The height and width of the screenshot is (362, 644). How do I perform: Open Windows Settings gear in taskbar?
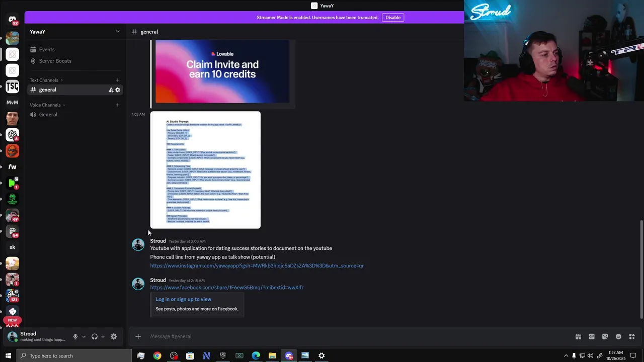(321, 356)
